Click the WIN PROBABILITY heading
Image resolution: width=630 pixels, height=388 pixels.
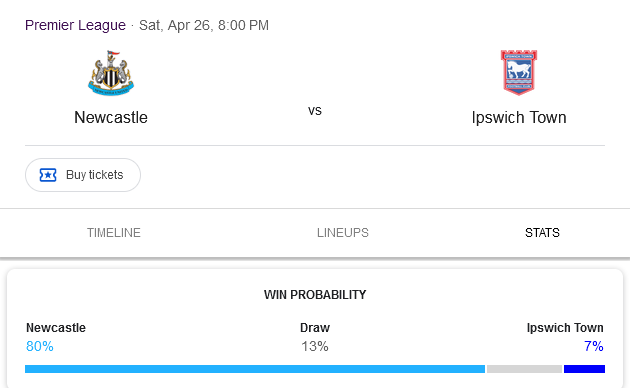315,295
